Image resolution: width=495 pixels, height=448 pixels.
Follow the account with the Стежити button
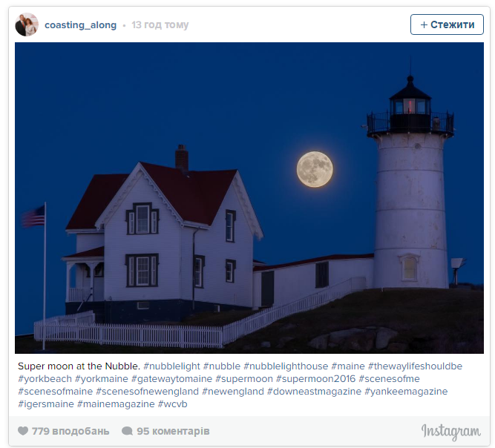(x=447, y=24)
